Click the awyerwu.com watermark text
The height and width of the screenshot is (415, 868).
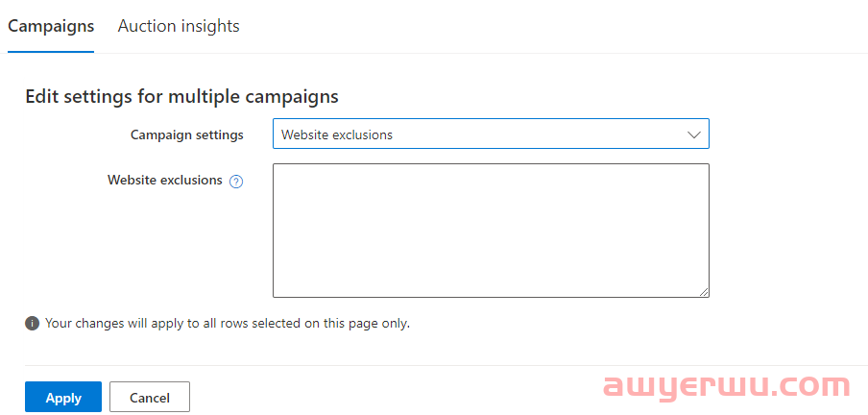pos(726,385)
